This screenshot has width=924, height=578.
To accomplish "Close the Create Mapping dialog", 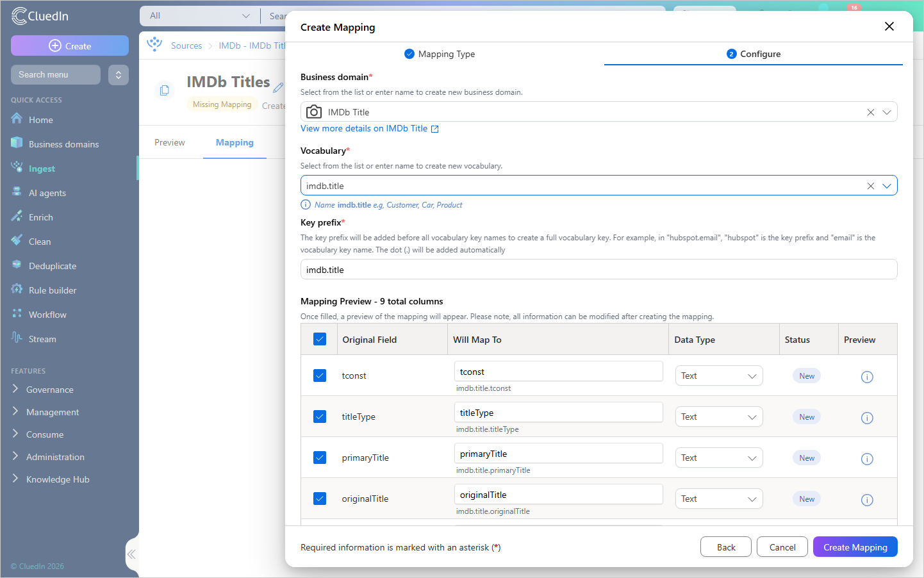I will point(889,26).
